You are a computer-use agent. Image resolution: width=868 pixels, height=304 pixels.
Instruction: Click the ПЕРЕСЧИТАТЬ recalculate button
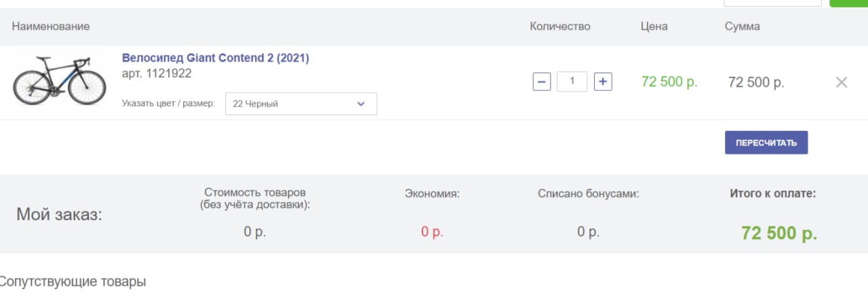coord(766,142)
